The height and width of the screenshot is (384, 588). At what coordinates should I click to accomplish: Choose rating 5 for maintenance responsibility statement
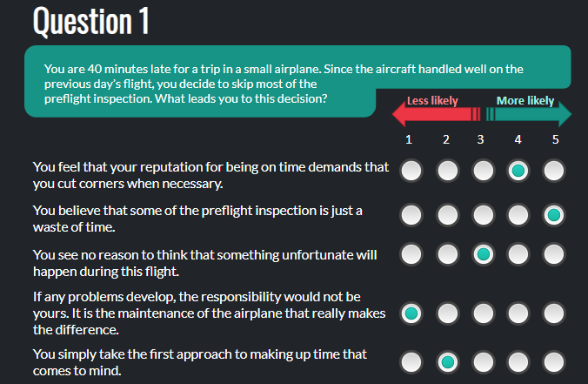[x=554, y=313]
